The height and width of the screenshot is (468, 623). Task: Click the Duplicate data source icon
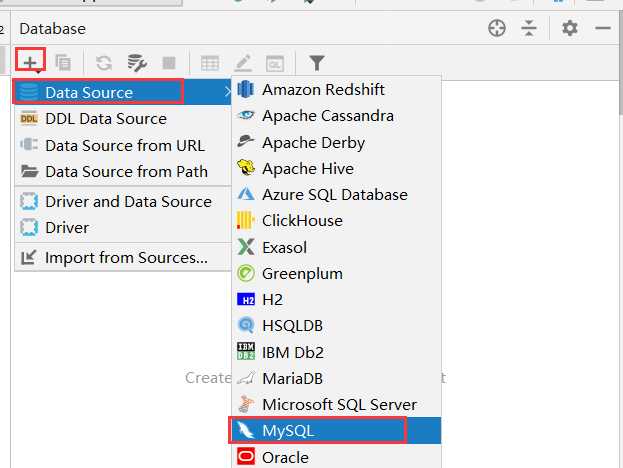(63, 63)
